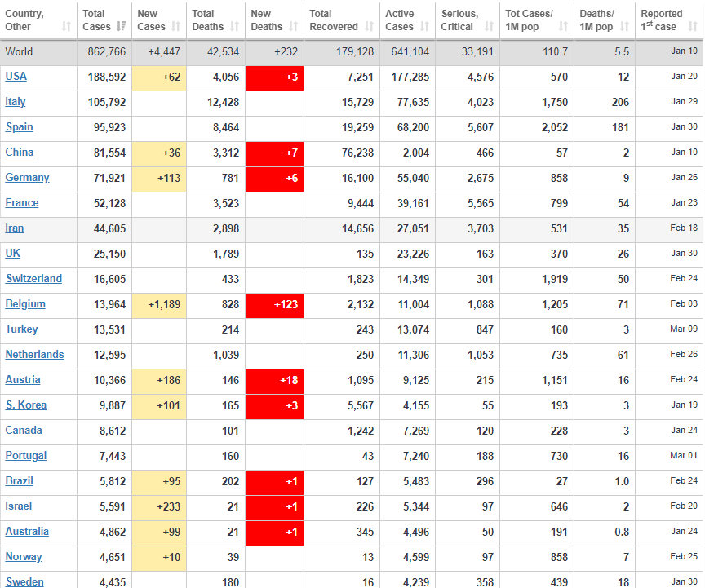
Task: Open Italy country details link
Action: click(16, 102)
